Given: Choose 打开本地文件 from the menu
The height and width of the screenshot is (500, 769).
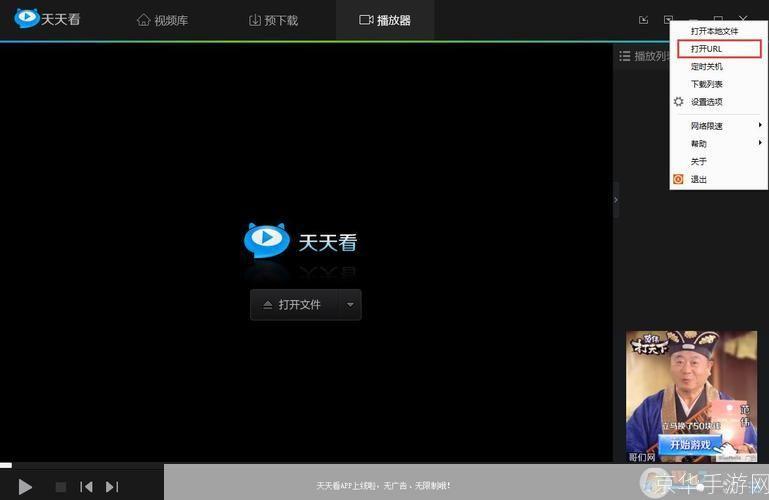Looking at the screenshot, I should [x=714, y=31].
